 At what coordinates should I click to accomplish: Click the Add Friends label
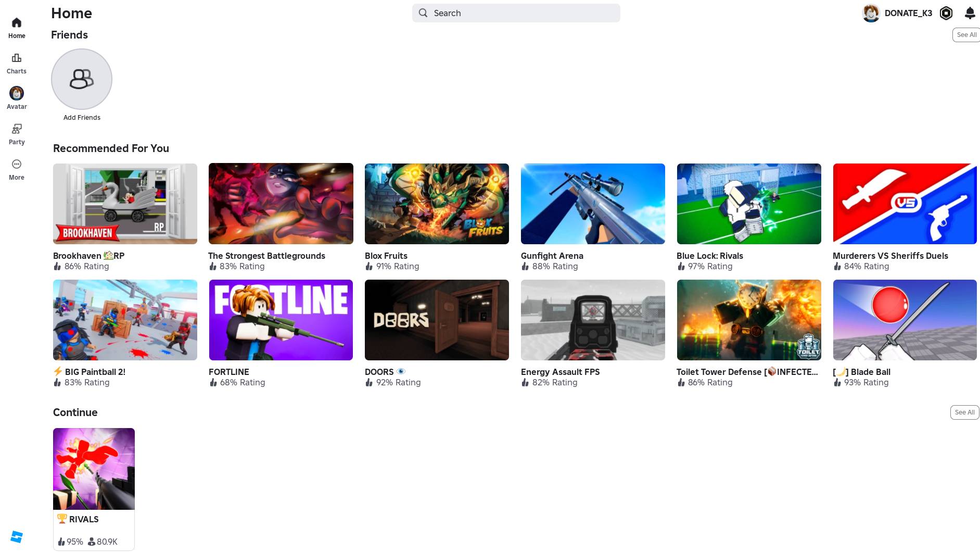click(x=82, y=118)
